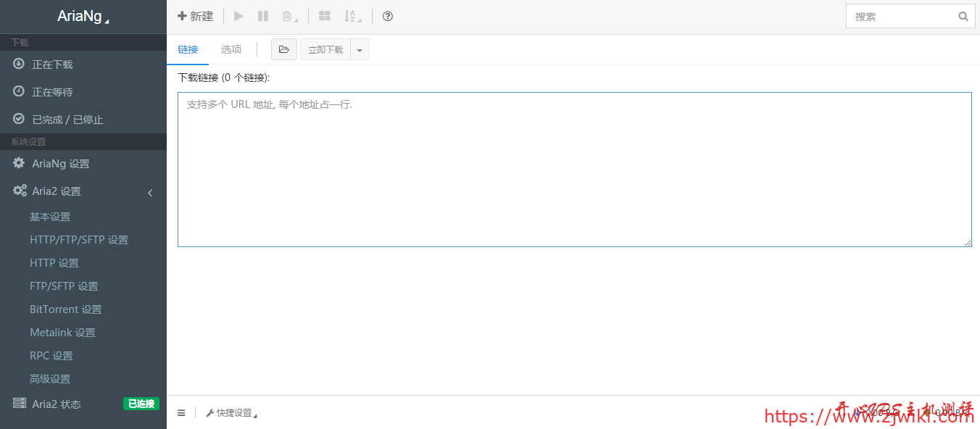
Task: Click the trash delete icon in toolbar
Action: tap(288, 16)
